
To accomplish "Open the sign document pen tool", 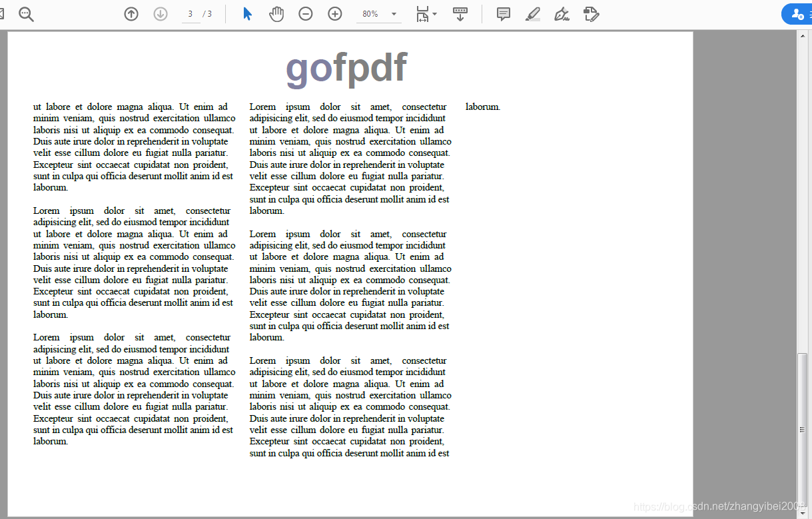I will click(562, 14).
